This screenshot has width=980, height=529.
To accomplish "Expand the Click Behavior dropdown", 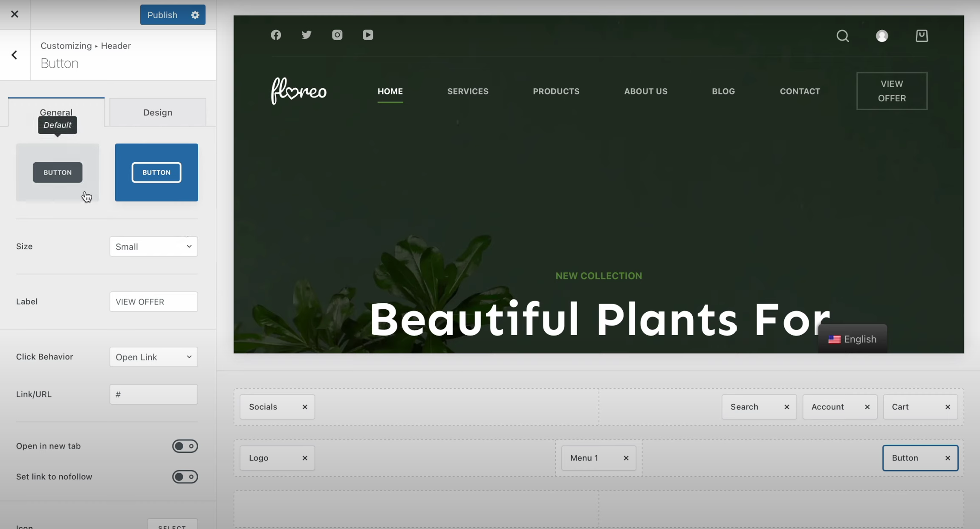I will (153, 357).
